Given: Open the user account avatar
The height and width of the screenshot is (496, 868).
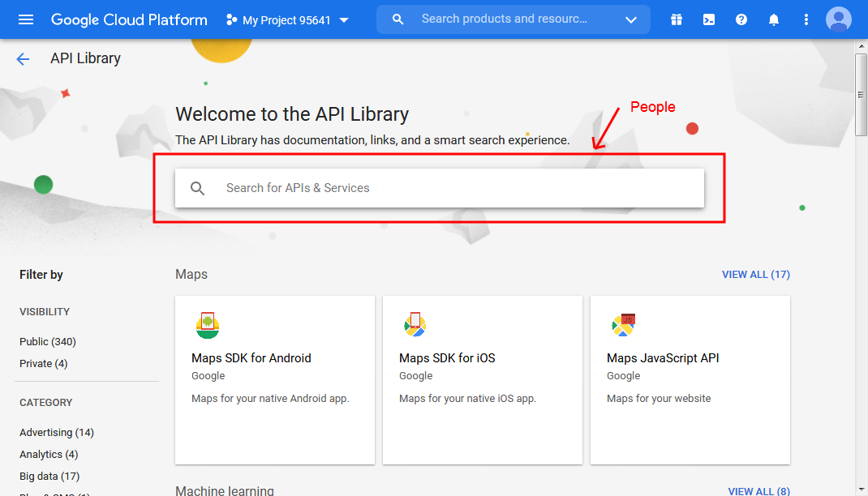Looking at the screenshot, I should [839, 20].
